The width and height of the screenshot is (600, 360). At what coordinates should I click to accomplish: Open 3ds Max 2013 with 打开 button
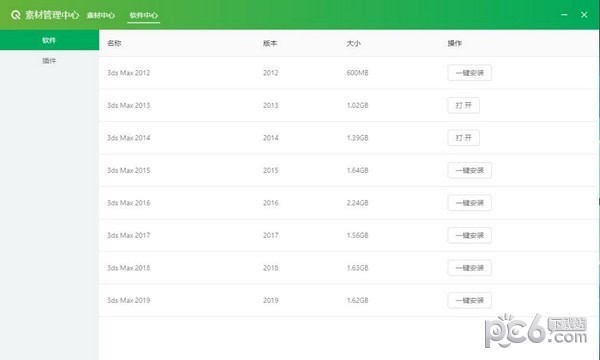click(463, 105)
